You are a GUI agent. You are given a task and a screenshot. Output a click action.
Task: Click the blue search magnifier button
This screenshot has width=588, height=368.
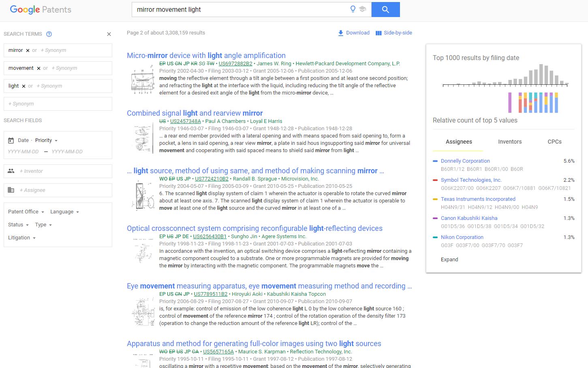385,9
